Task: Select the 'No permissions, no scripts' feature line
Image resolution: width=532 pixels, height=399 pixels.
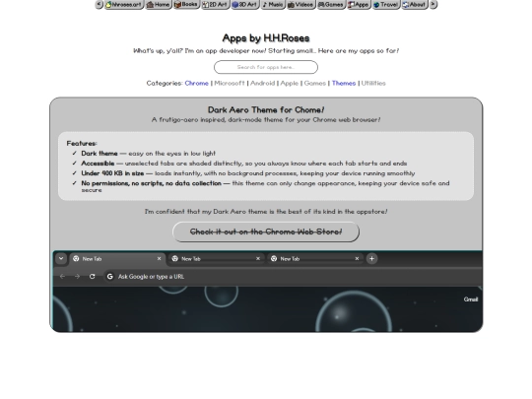Action: click(x=265, y=186)
